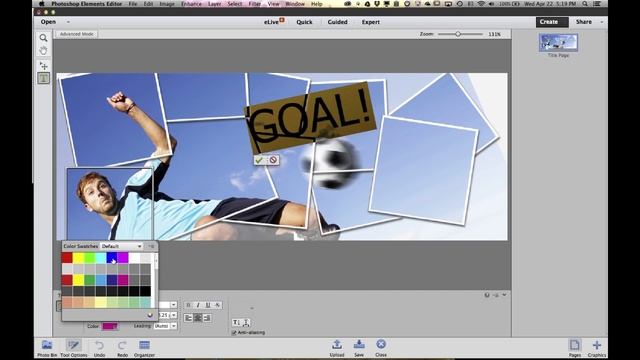Image resolution: width=640 pixels, height=360 pixels.
Task: Select the Move tool
Action: (43, 65)
